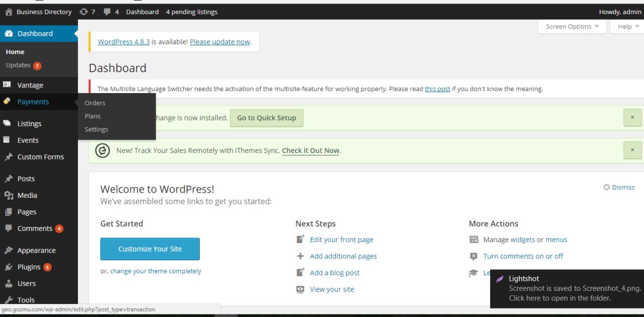644x317 pixels.
Task: Click the Posts pushpin icon
Action: click(9, 179)
